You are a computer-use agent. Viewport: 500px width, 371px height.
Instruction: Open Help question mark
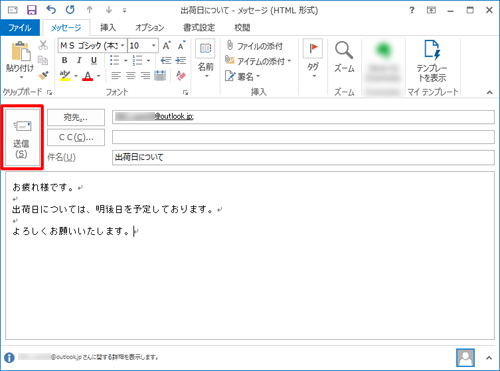[412, 10]
